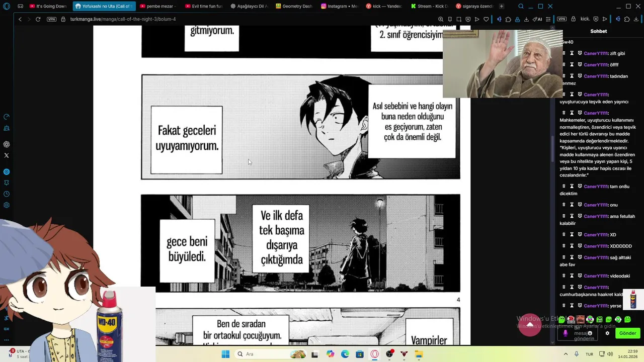The width and height of the screenshot is (644, 362).
Task: Toggle VPN in the kick split view
Action: (562, 19)
